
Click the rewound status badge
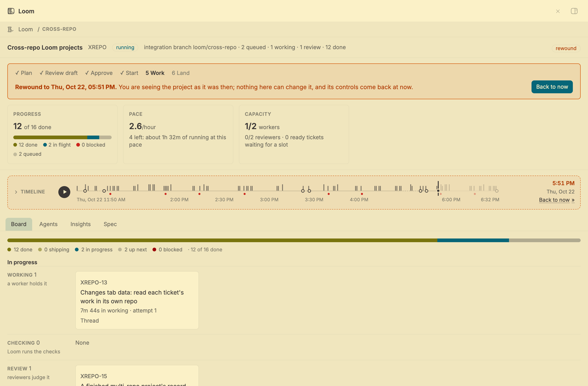click(x=566, y=48)
